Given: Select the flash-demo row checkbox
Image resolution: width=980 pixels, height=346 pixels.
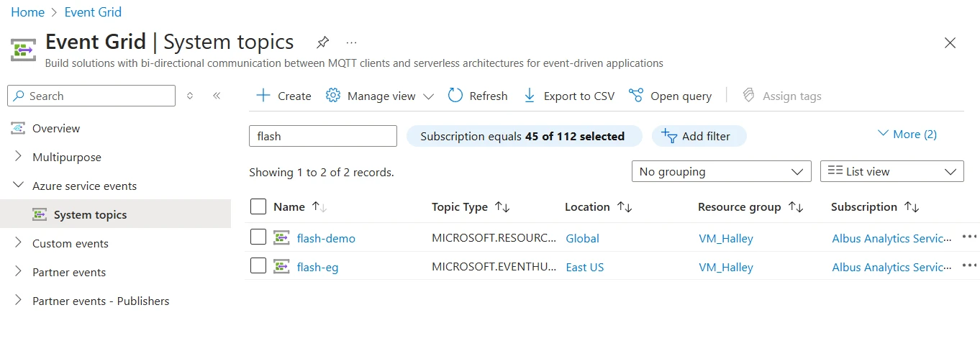Looking at the screenshot, I should 258,237.
